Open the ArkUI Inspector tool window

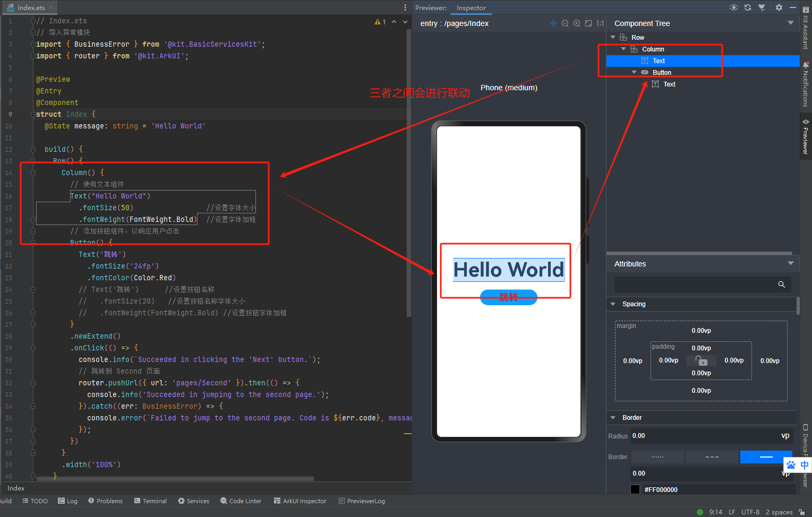[300, 501]
